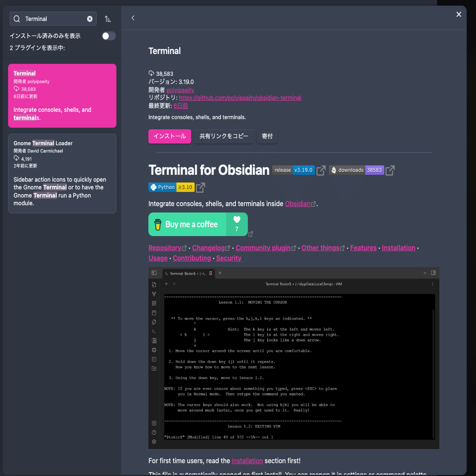Select the Gnome Terminal Loader plugin card

[62, 174]
